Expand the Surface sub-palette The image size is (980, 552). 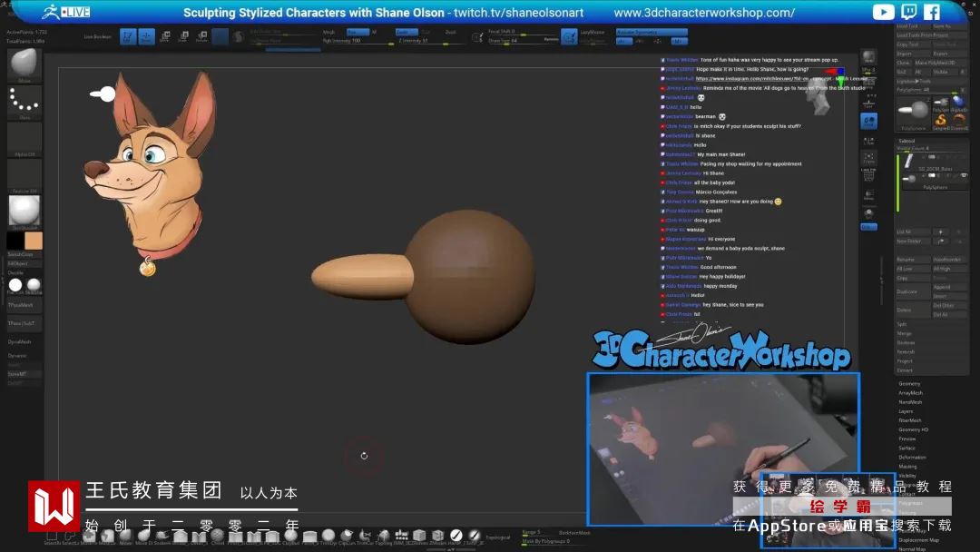[x=906, y=448]
